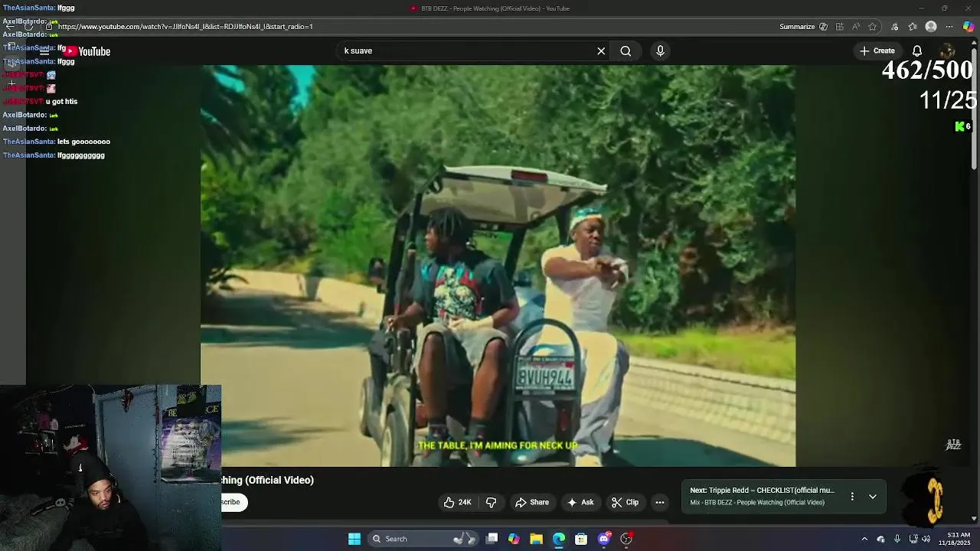Screen dimensions: 980x551
Task: Click the network display tray icon
Action: pos(913,539)
